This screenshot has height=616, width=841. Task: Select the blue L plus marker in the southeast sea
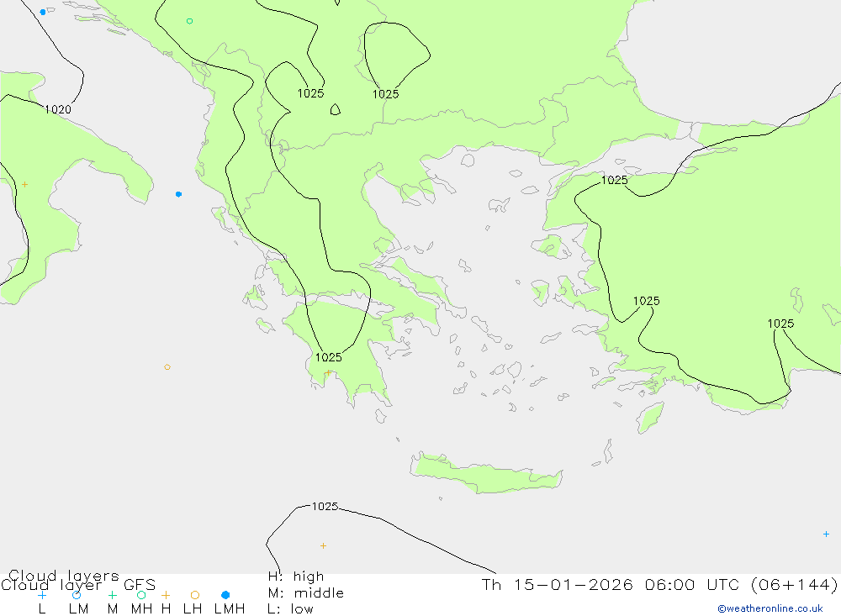point(826,534)
